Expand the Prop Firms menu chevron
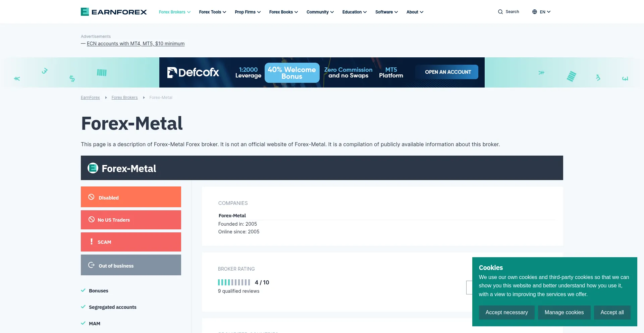 [x=259, y=12]
